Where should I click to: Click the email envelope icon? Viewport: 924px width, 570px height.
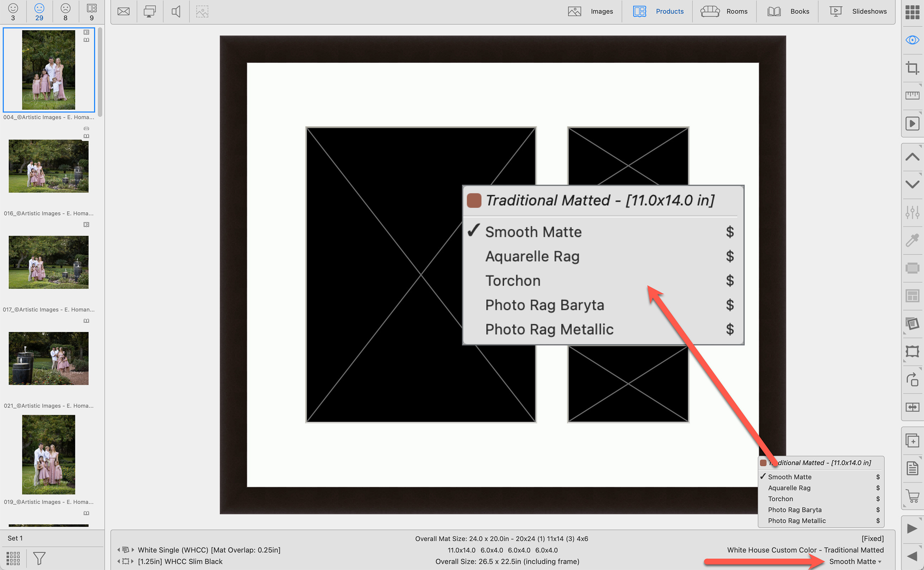point(123,12)
